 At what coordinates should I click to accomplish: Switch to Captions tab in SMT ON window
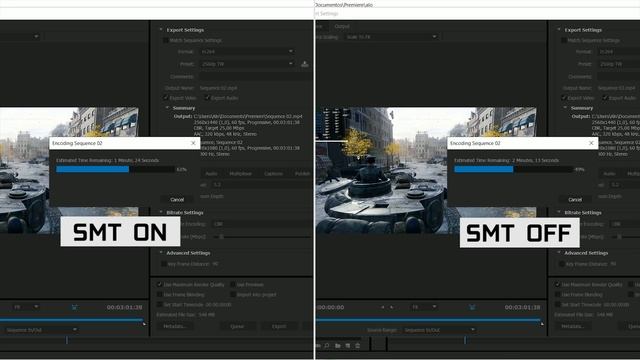(273, 173)
